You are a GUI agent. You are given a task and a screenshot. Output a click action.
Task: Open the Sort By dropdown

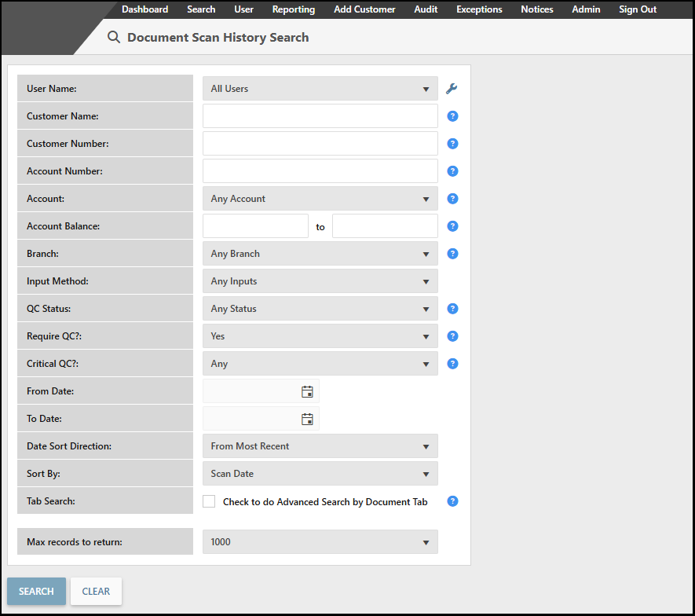[320, 474]
